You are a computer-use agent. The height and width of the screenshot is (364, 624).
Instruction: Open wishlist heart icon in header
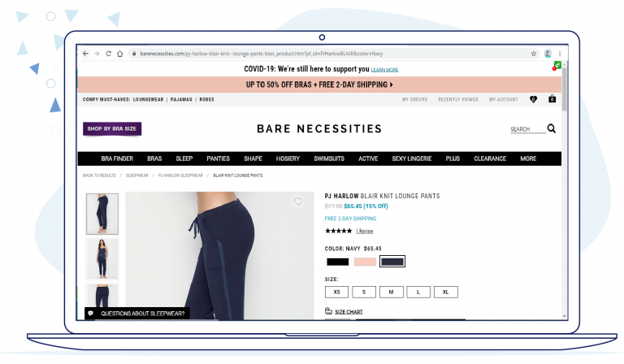pos(533,99)
